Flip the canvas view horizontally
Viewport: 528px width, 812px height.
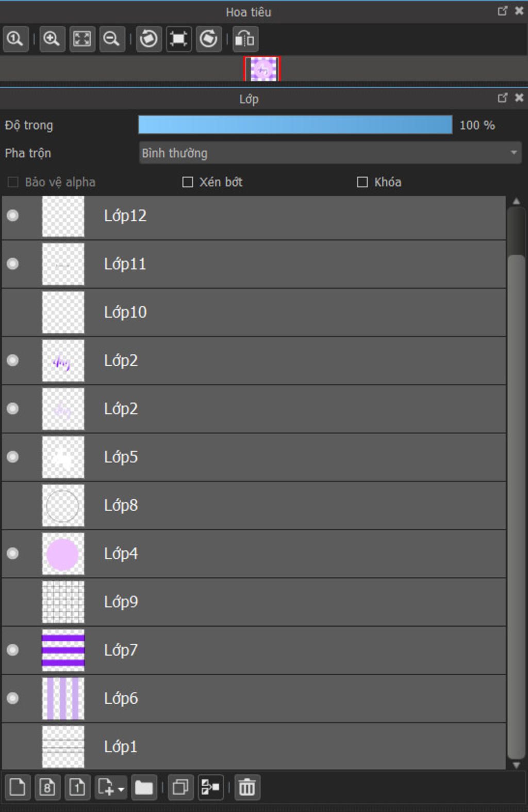pyautogui.click(x=245, y=39)
